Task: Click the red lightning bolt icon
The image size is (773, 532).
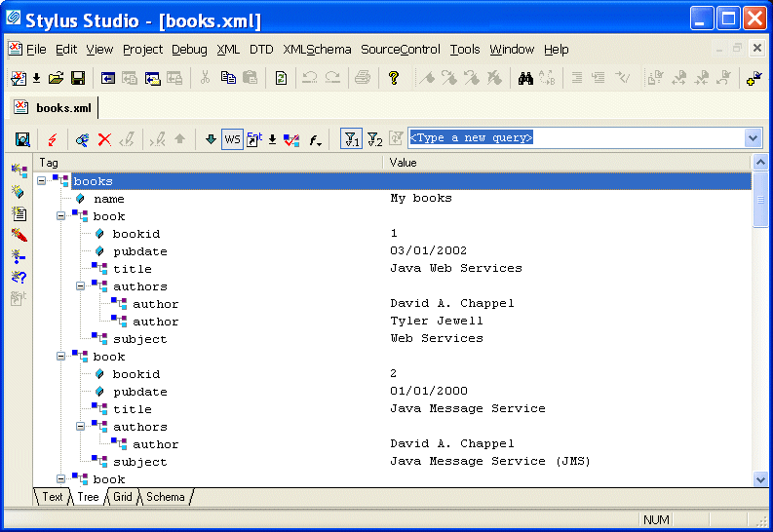Action: (x=51, y=139)
